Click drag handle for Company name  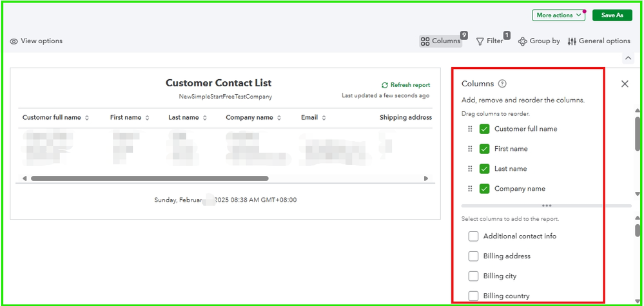coord(470,189)
